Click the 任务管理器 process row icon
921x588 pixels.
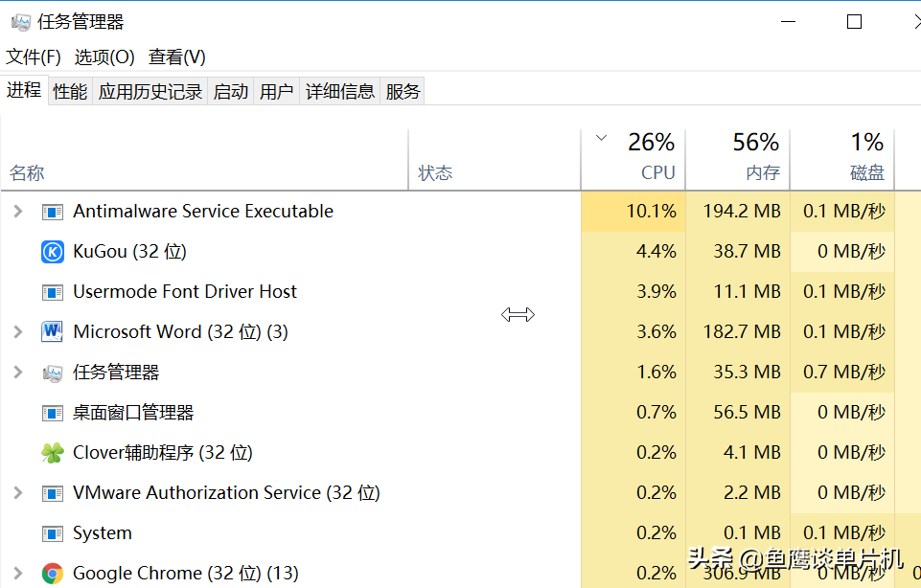click(53, 373)
